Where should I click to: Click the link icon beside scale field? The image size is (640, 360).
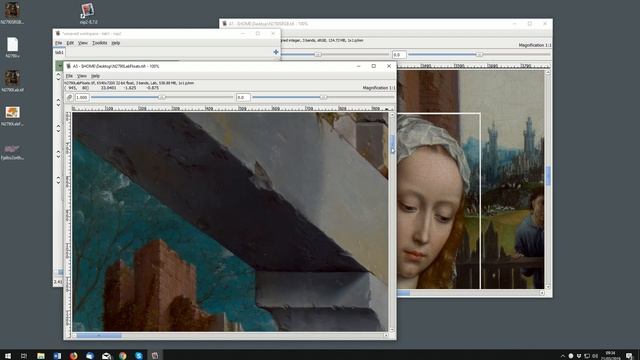click(x=69, y=97)
